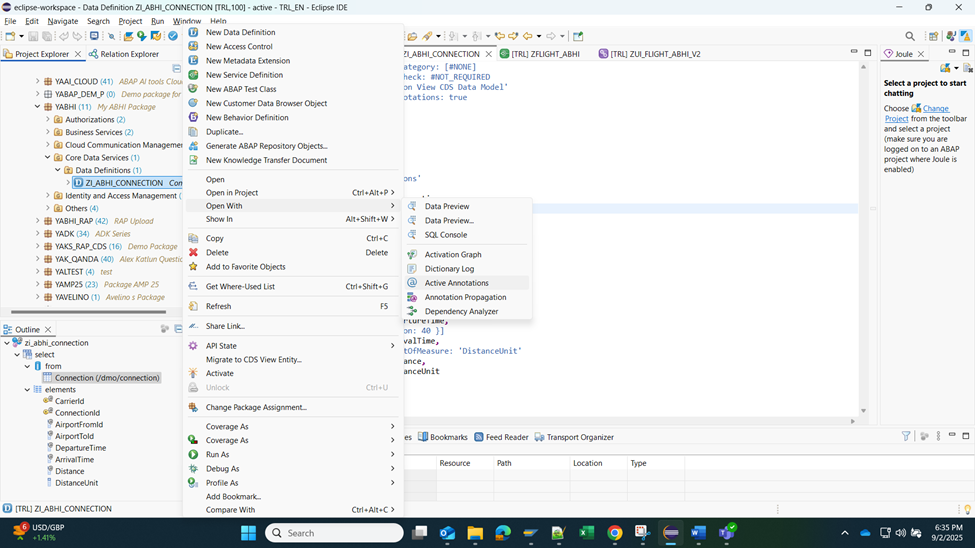975x548 pixels.
Task: Switch to the ZUI_FLIGHT_ABHI_V2 editor tab
Action: pyautogui.click(x=655, y=54)
